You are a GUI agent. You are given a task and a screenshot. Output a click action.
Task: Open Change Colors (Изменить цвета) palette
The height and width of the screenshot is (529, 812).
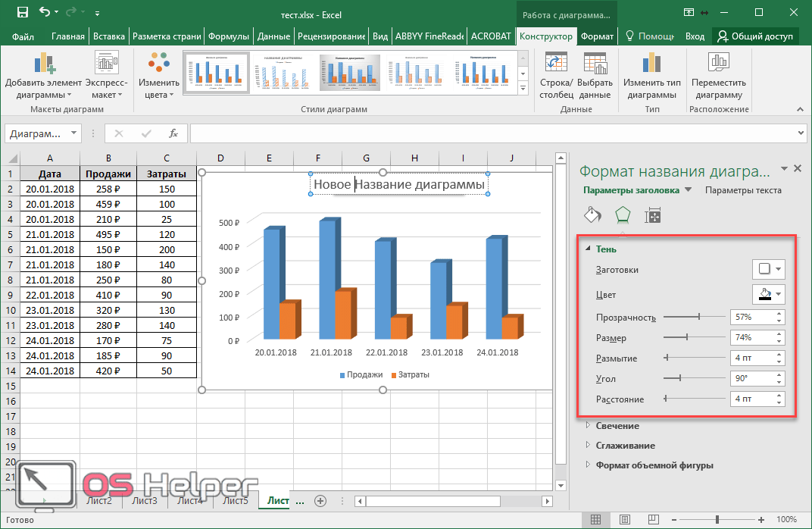click(159, 65)
